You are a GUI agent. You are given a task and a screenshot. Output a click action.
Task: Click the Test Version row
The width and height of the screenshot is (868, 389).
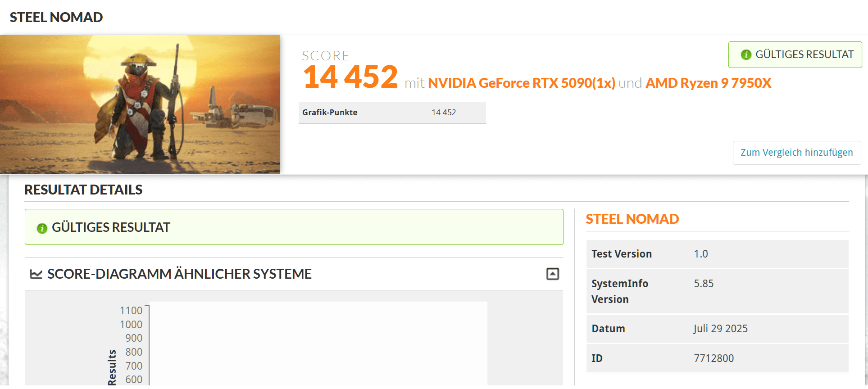[717, 254]
